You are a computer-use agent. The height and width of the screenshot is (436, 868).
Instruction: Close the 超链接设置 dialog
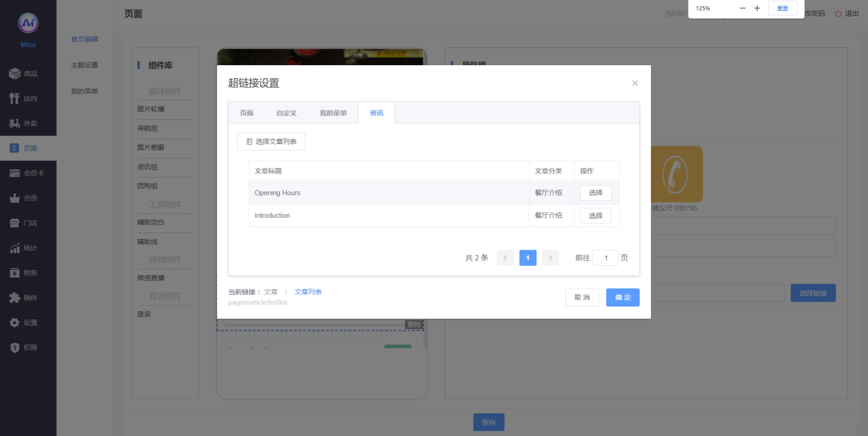coord(634,83)
